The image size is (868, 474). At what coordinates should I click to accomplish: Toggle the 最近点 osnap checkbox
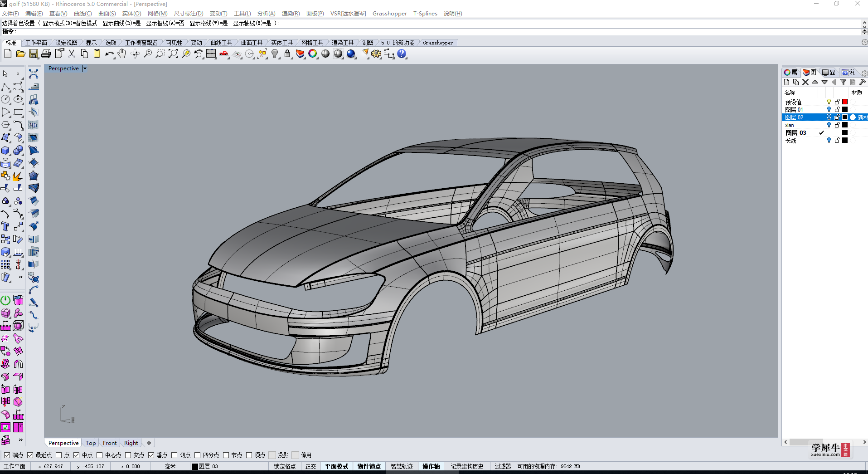click(x=30, y=455)
